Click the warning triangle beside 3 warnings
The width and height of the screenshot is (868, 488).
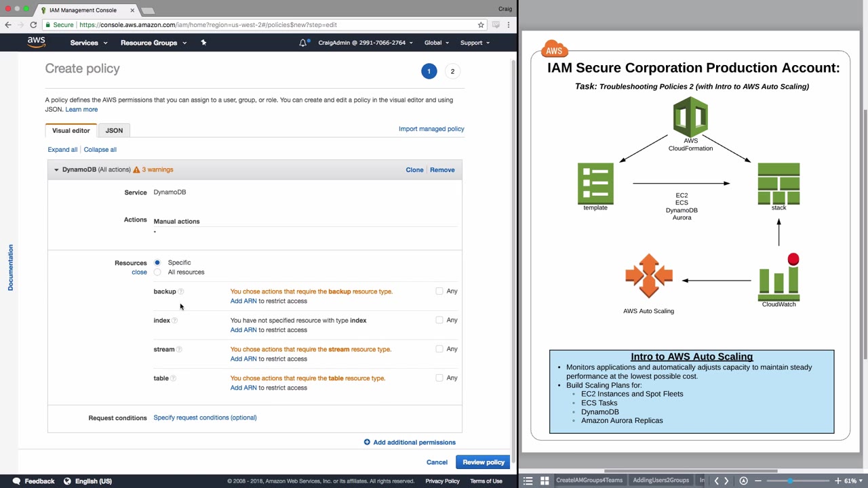[x=136, y=169]
